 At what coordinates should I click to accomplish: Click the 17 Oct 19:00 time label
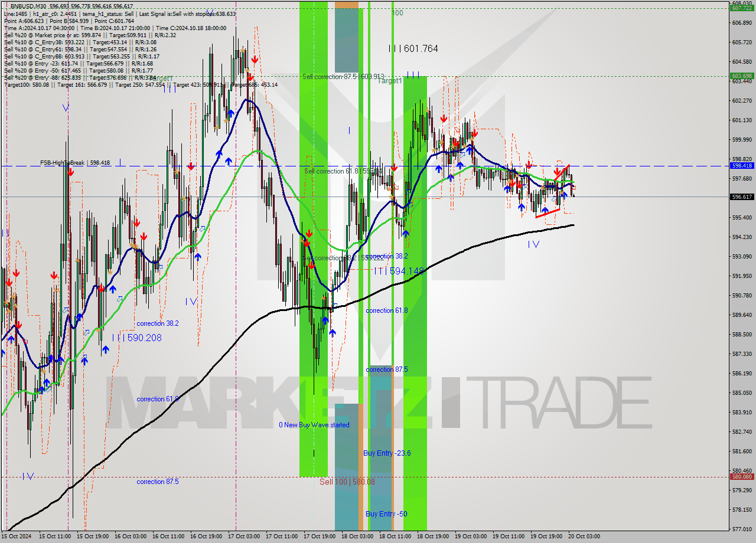(x=320, y=537)
